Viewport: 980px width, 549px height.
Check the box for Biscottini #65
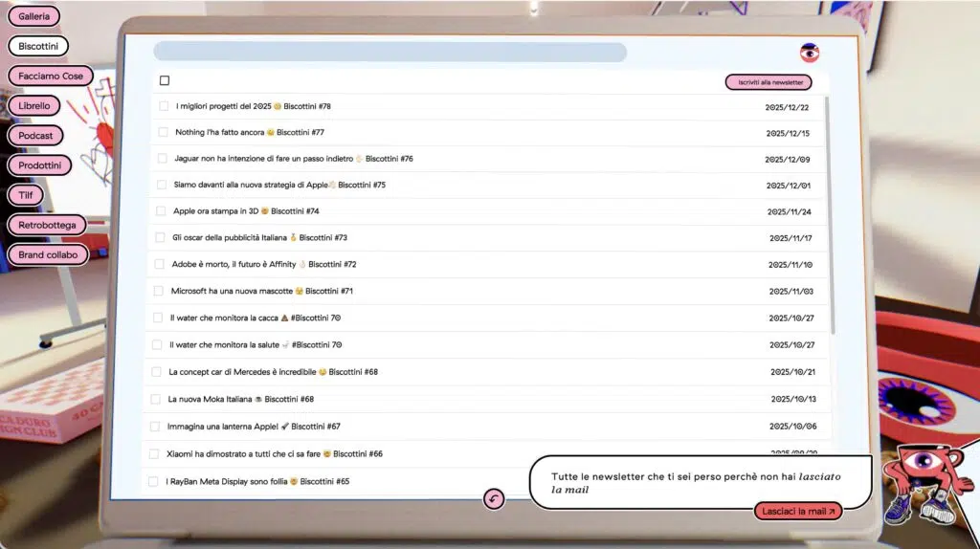pyautogui.click(x=153, y=481)
